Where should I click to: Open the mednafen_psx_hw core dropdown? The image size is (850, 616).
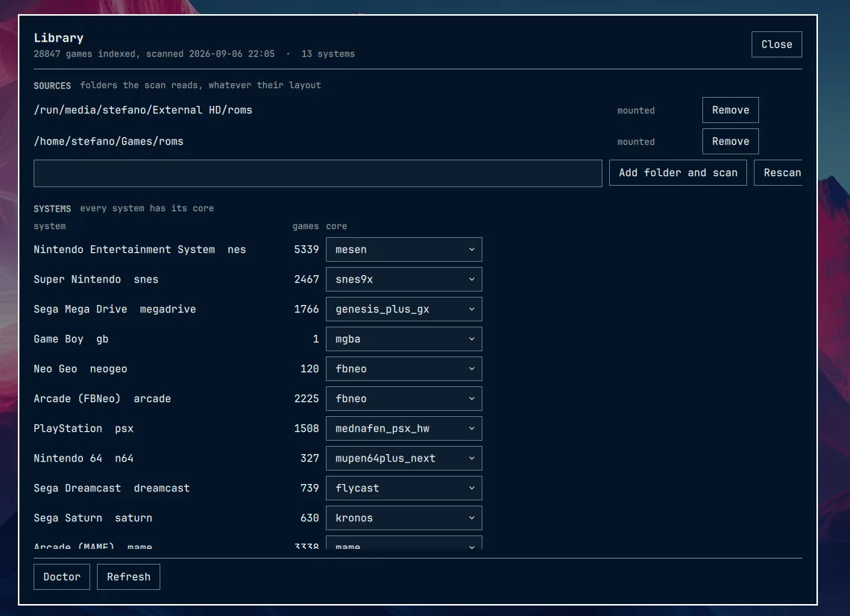coord(404,428)
